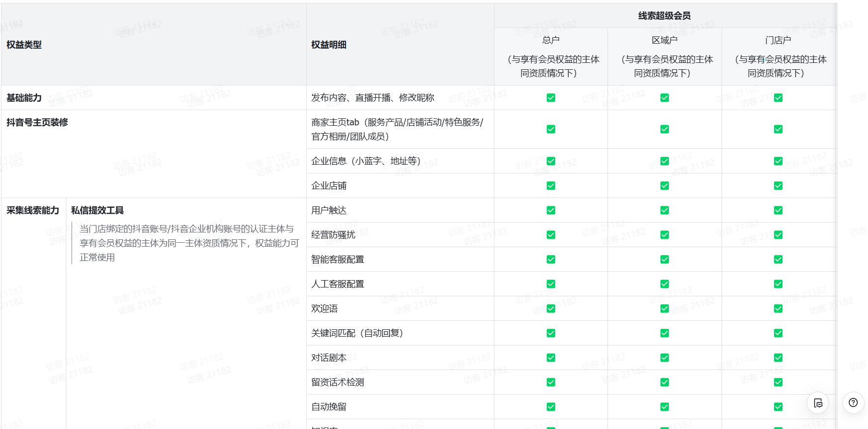Click 区域户 check mark for 企业店铺 row
Image resolution: width=868 pixels, height=429 pixels.
[664, 186]
